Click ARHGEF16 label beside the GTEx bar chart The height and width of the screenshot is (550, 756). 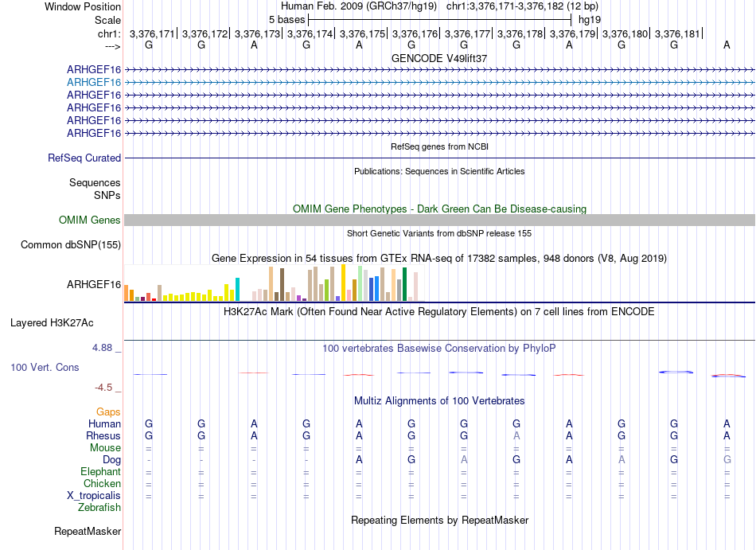(x=94, y=284)
